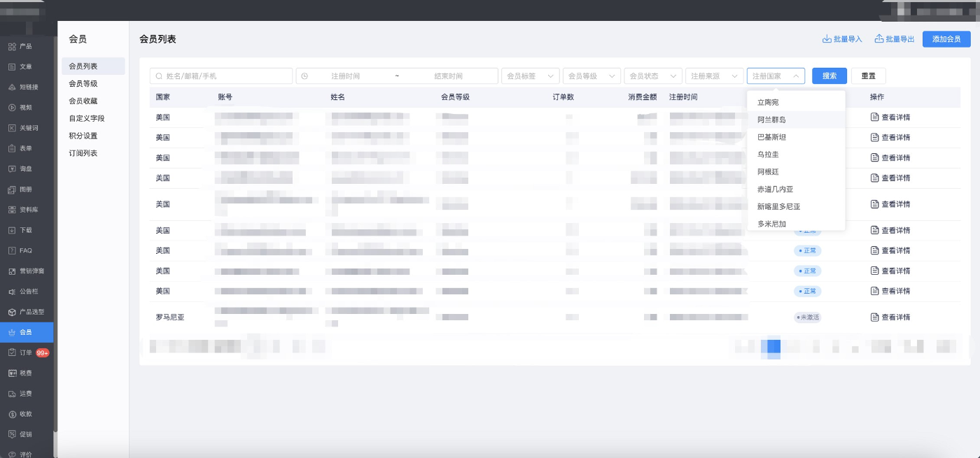This screenshot has width=980, height=458.
Task: Click the 批量导入 import icon
Action: click(827, 39)
